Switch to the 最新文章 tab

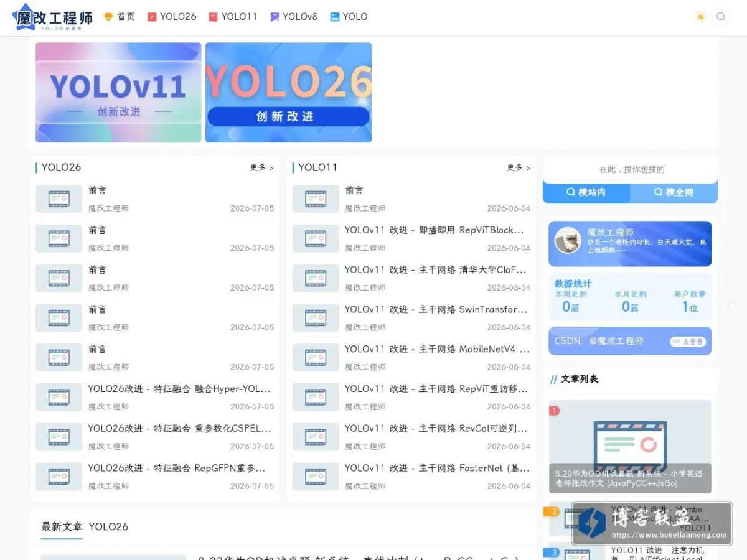pyautogui.click(x=62, y=526)
